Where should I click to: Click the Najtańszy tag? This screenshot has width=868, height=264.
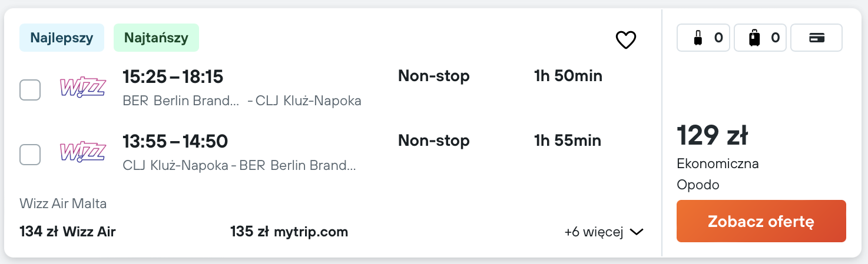point(156,38)
